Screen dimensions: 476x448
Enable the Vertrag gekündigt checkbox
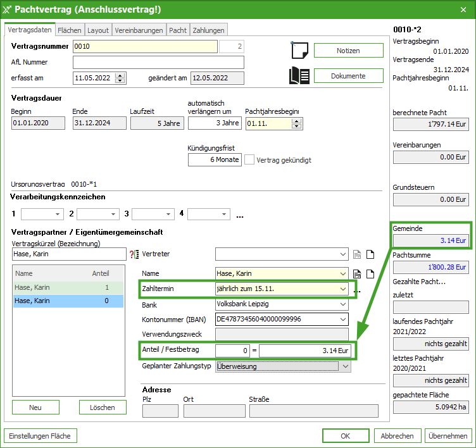(250, 160)
